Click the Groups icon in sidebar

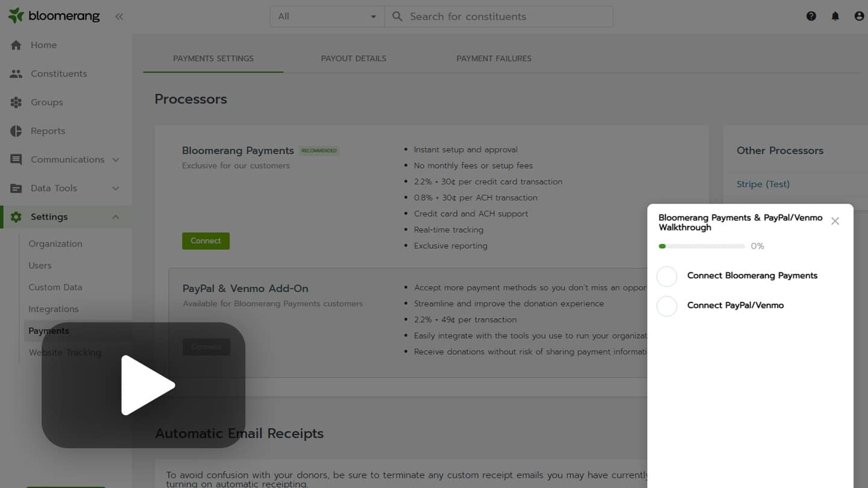click(x=16, y=102)
